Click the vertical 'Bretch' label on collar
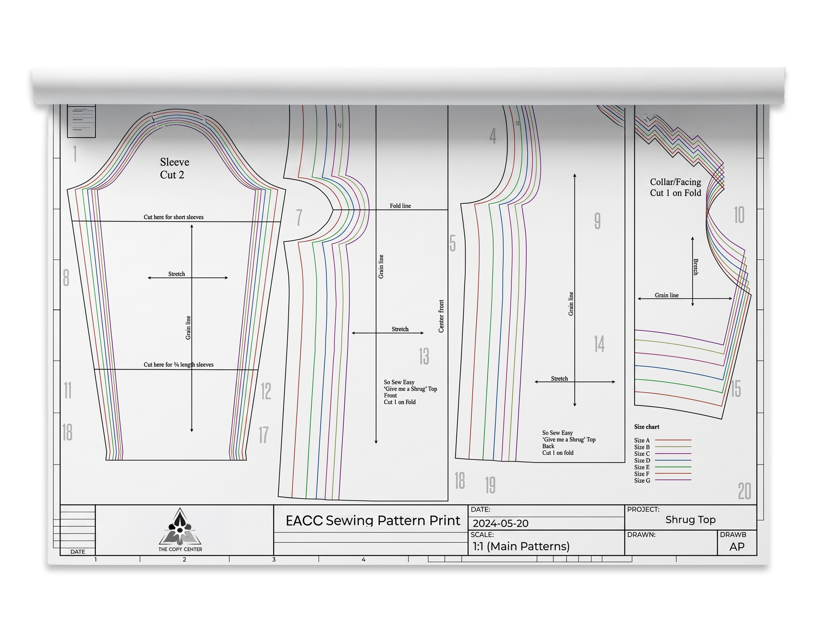Screen dimensions: 817x644 696,267
